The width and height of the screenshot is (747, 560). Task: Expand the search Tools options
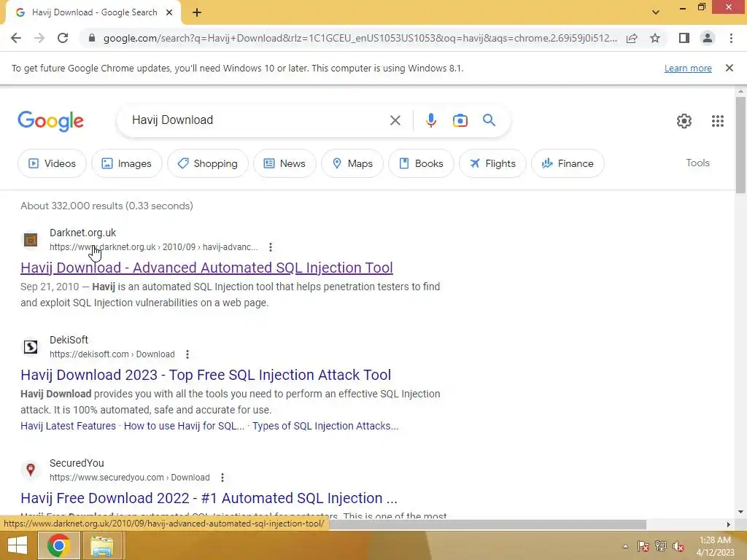click(697, 163)
